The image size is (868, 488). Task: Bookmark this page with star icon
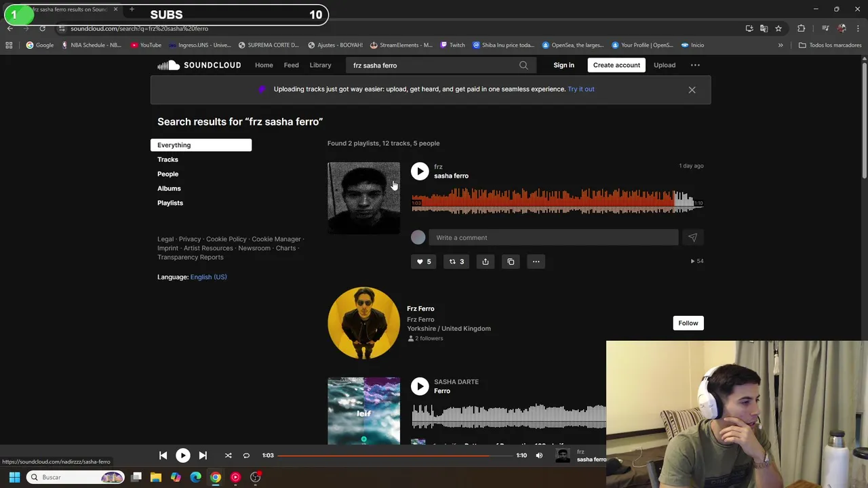pos(778,28)
